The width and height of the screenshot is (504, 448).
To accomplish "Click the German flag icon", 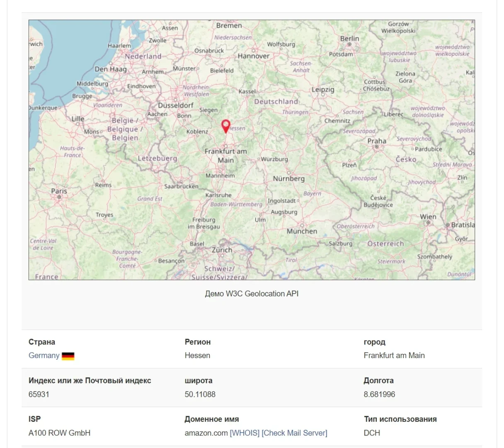I will [x=68, y=356].
